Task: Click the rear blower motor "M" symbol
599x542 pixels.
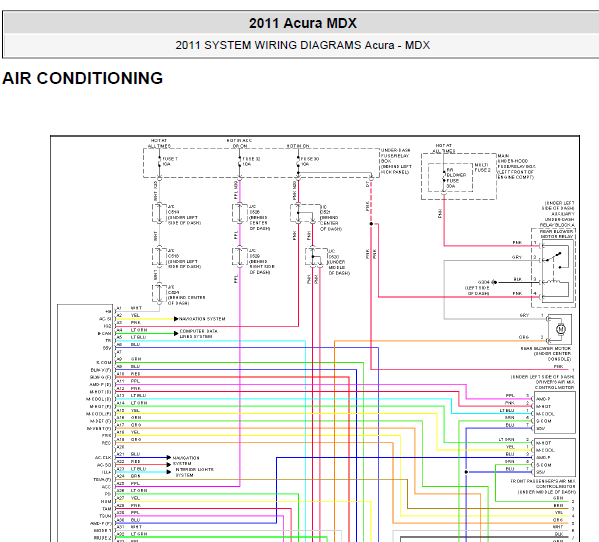Action: pyautogui.click(x=560, y=329)
